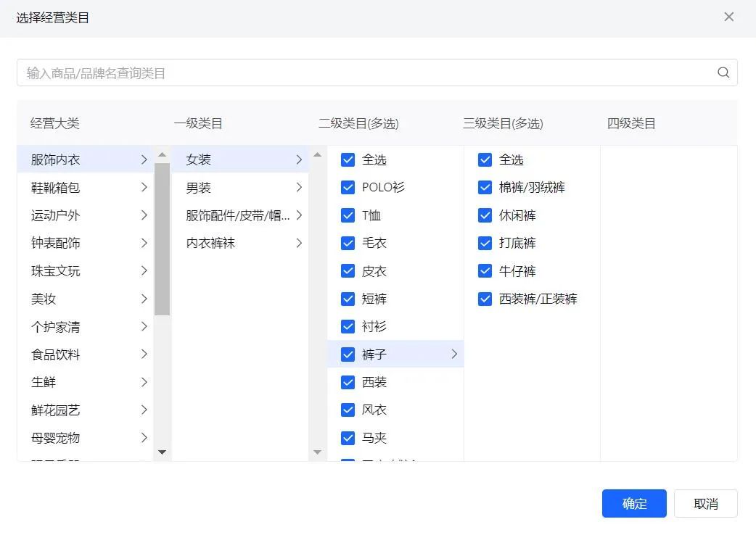Close the 选择经营类目 dialog
Screen dimensions: 756x535
pyautogui.click(x=728, y=16)
